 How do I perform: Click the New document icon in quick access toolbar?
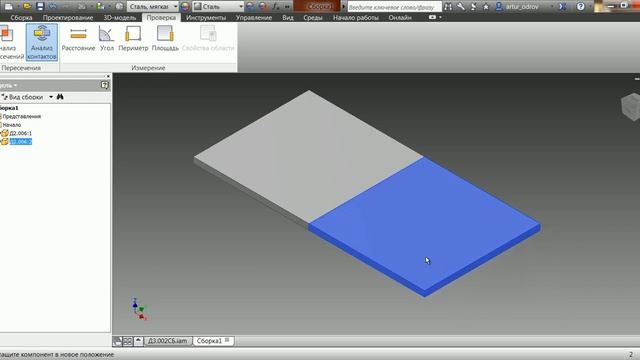click(9, 7)
